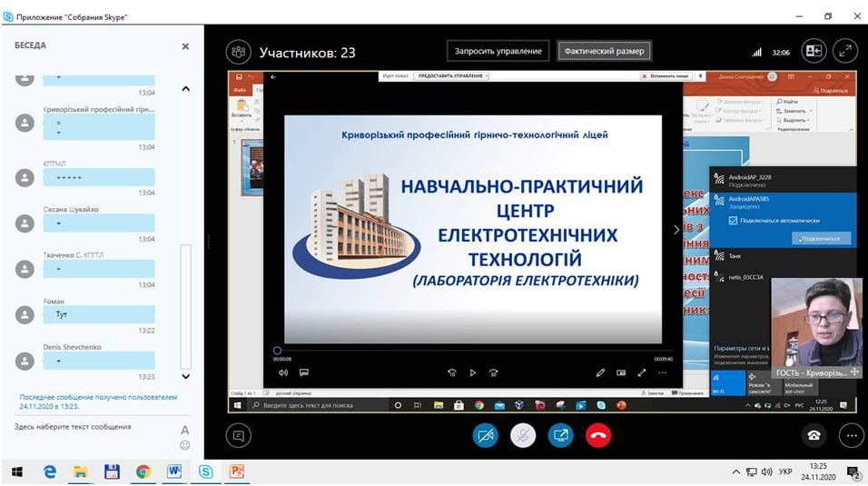
Task: Open the more options ellipsis button
Action: coord(851,435)
